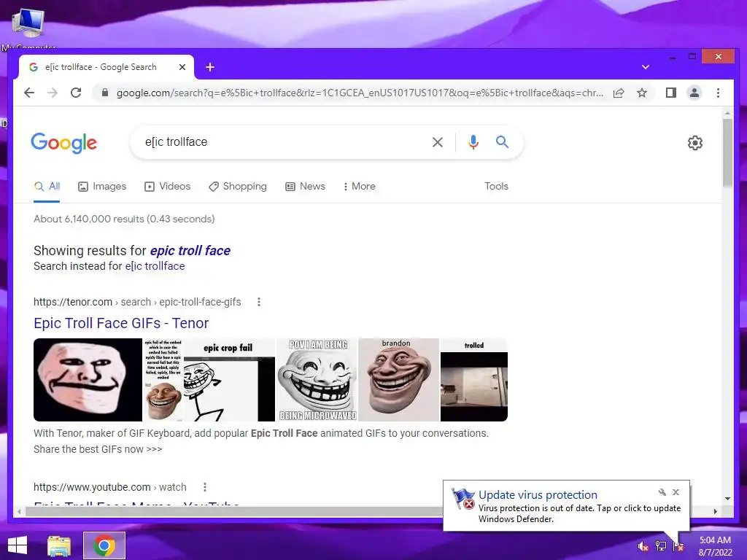Viewport: 747px width, 560px height.
Task: Open Google quick settings gear
Action: (695, 143)
